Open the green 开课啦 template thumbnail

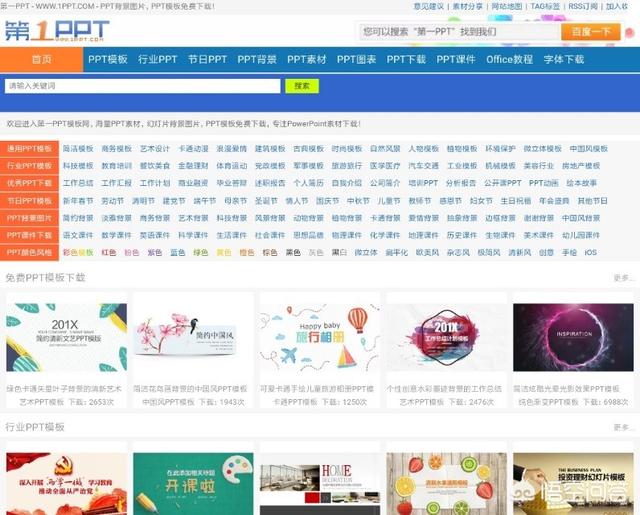pos(193,482)
